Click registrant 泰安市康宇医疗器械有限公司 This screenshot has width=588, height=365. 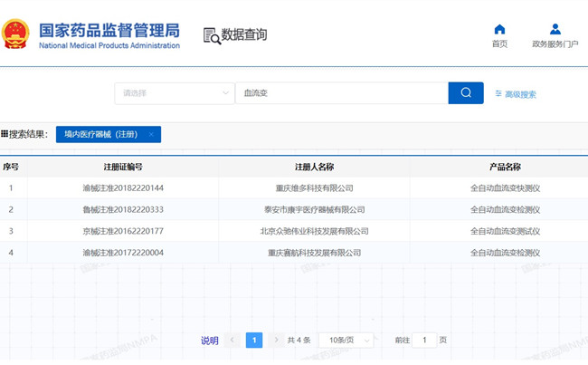[314, 209]
